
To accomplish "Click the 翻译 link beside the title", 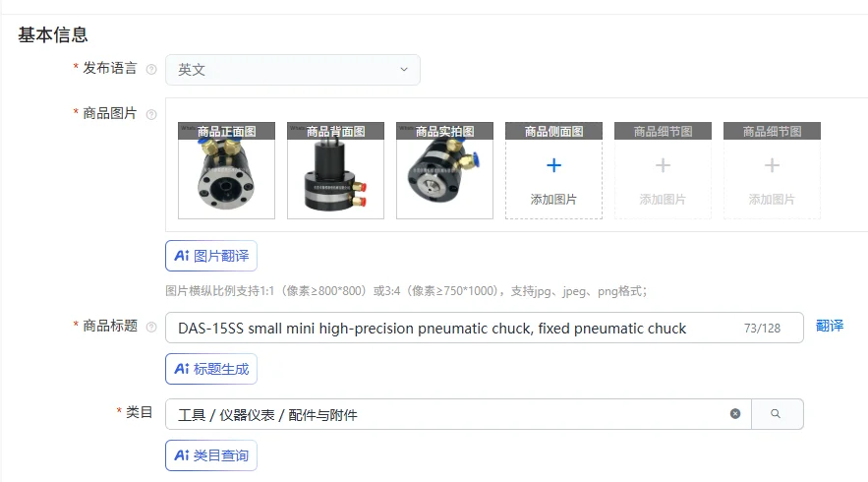I will [x=830, y=326].
